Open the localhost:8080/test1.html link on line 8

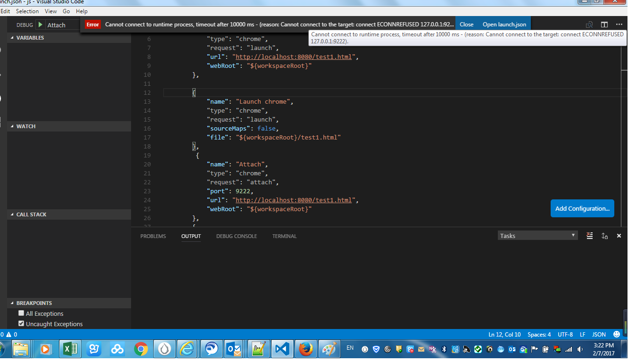pyautogui.click(x=294, y=57)
